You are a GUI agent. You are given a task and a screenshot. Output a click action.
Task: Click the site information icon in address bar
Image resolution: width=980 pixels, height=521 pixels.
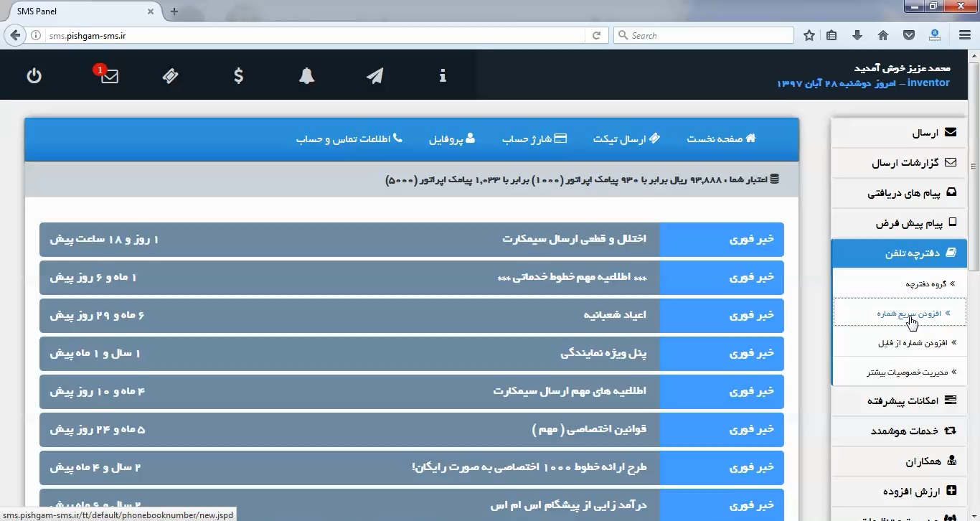[x=36, y=35]
